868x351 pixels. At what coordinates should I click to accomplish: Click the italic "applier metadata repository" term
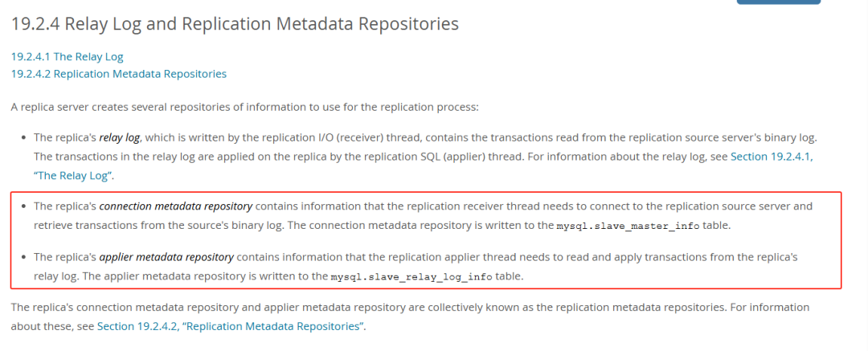166,257
